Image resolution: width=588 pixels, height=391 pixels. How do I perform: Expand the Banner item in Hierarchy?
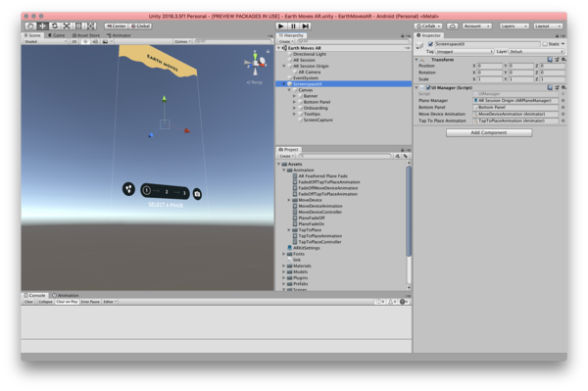294,96
